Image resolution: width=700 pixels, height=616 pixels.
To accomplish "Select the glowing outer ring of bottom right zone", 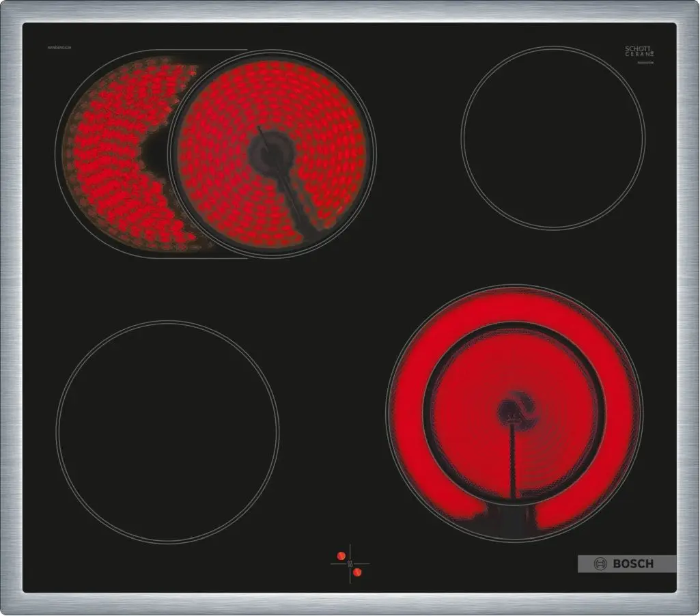I will (514, 305).
